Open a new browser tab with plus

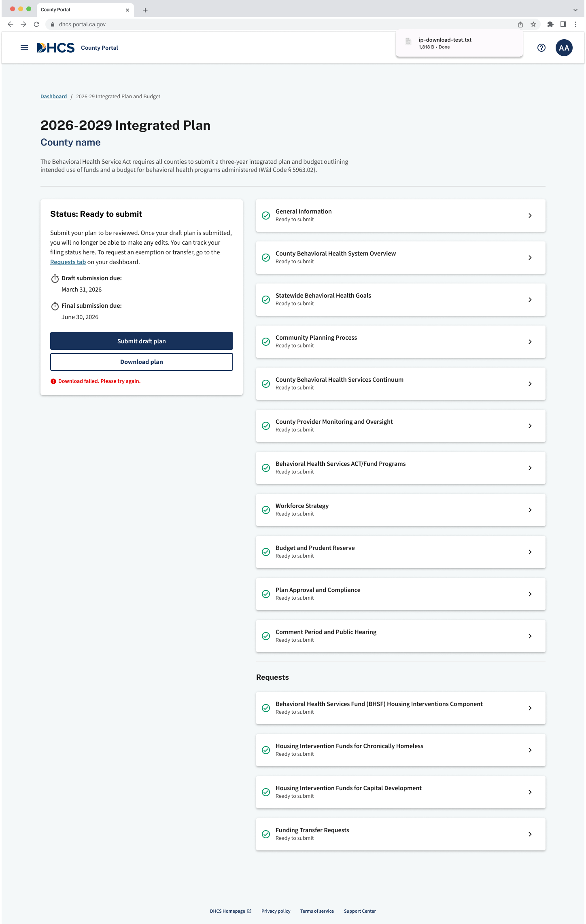145,10
